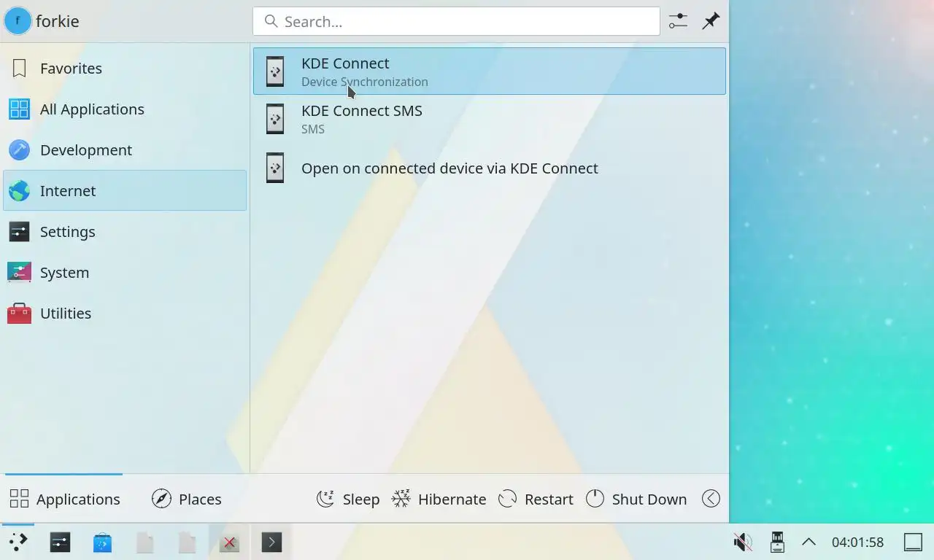Click the forkie user avatar
934x560 pixels.
tap(18, 21)
